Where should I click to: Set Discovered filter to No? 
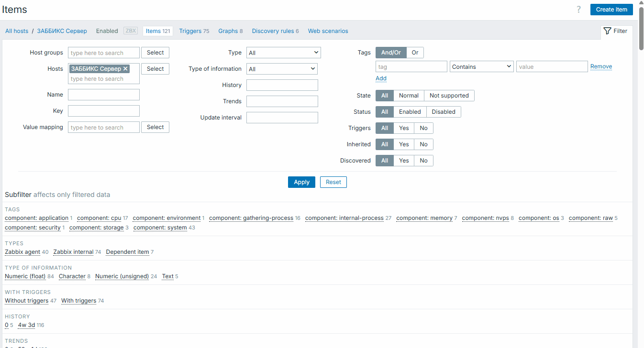coord(423,161)
